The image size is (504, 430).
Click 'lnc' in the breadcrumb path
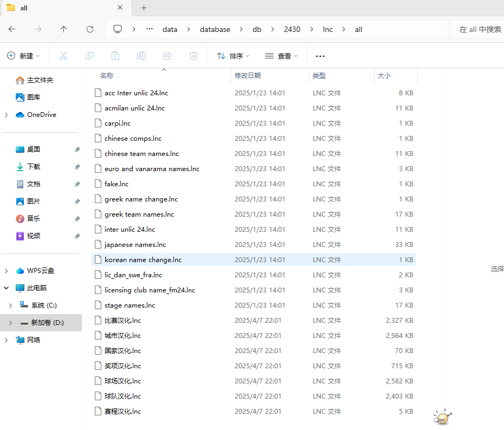coord(327,30)
